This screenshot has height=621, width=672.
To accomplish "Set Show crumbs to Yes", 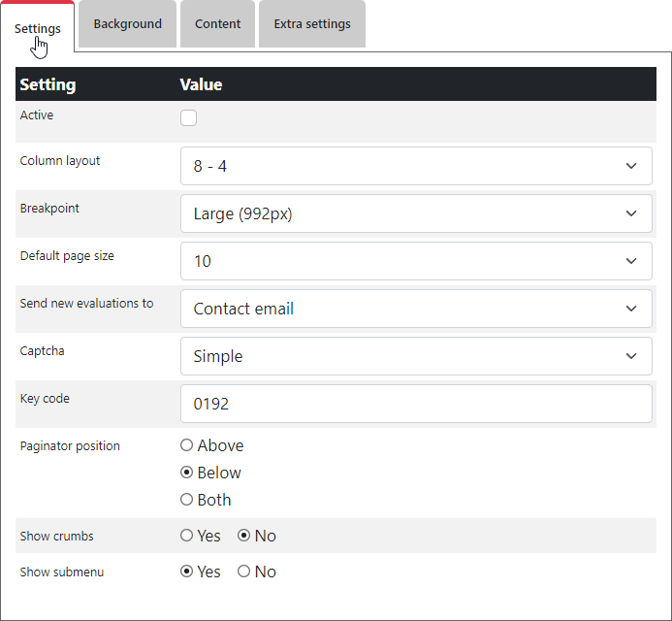I will click(187, 536).
